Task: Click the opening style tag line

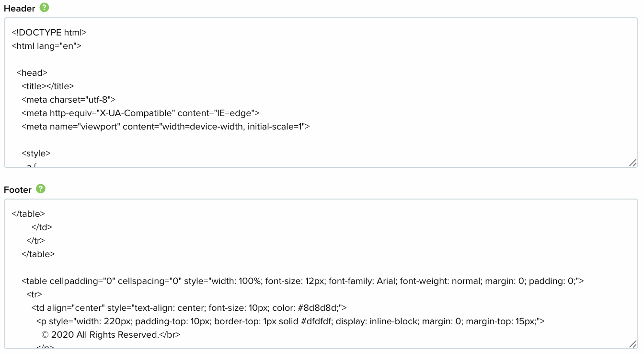Action: pos(36,153)
